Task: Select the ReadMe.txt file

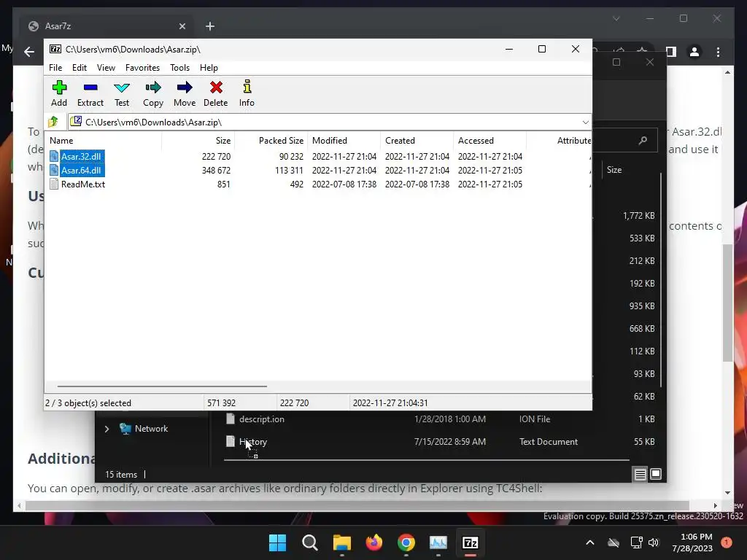Action: click(x=83, y=184)
